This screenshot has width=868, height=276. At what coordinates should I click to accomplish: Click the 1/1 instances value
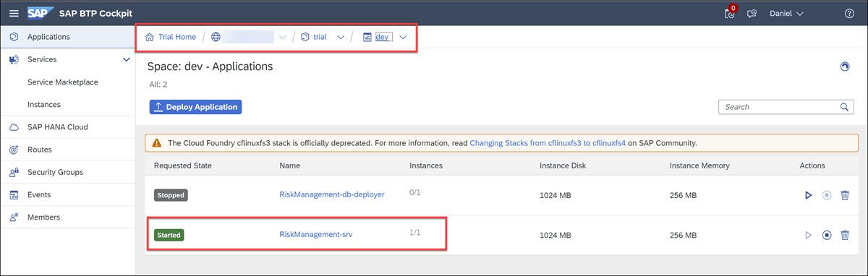point(414,232)
